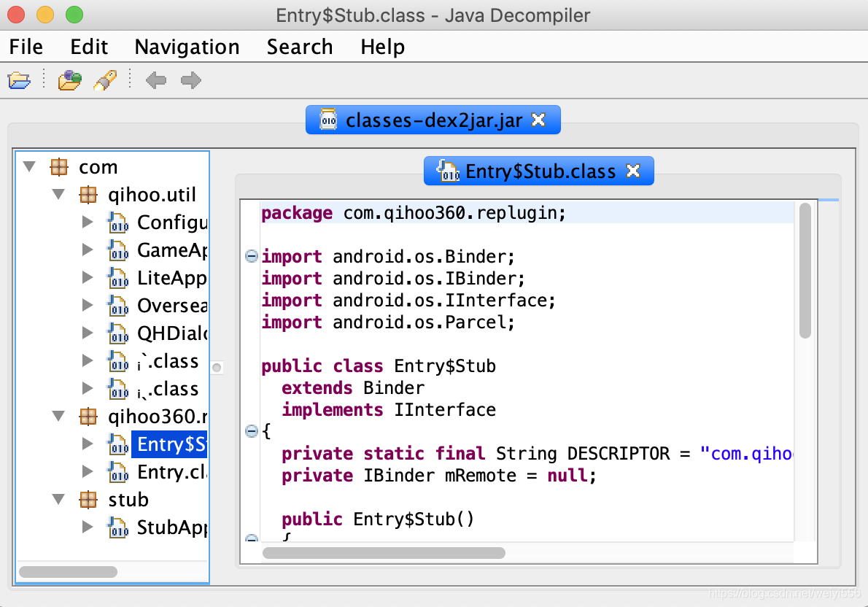Select the stub package icon
The image size is (868, 607).
tap(88, 500)
